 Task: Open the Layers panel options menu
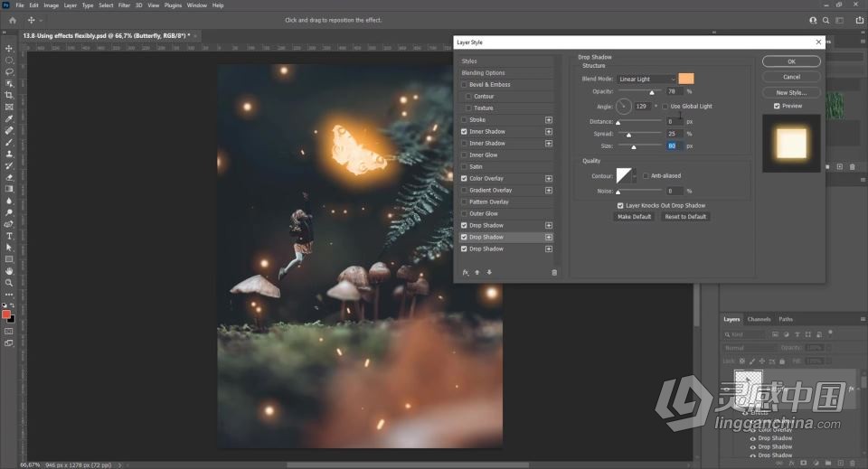(863, 319)
